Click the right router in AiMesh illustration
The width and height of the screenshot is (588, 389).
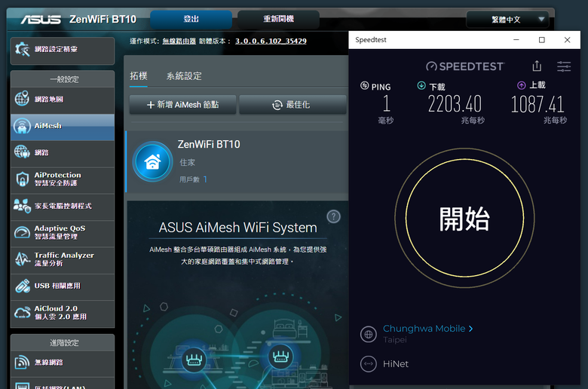pyautogui.click(x=280, y=356)
